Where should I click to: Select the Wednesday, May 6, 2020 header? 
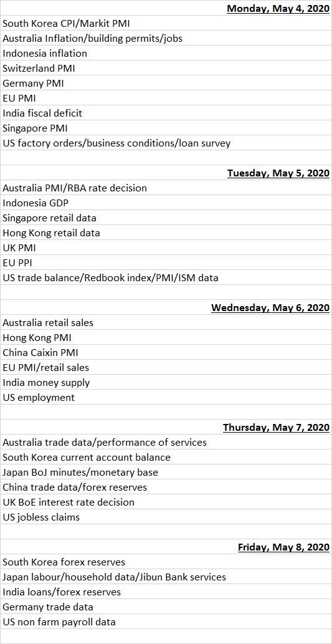pos(166,307)
